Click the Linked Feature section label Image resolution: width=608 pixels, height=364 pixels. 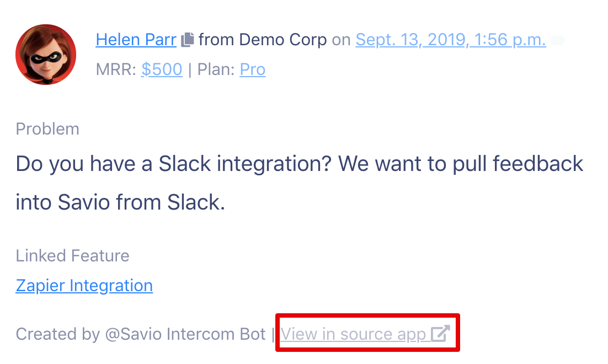pos(72,256)
